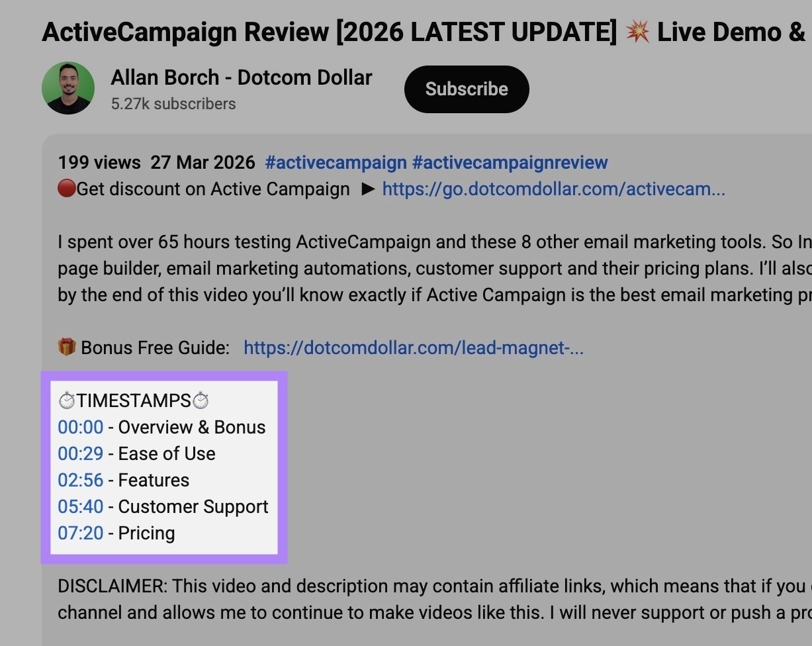Image resolution: width=812 pixels, height=646 pixels.
Task: Jump to 02:56 Features timestamp
Action: (x=81, y=480)
